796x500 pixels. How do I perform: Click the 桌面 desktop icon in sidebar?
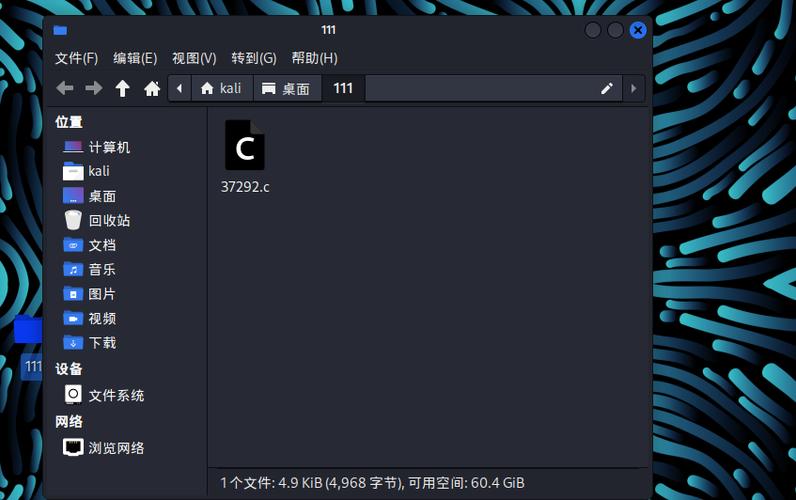(x=73, y=196)
